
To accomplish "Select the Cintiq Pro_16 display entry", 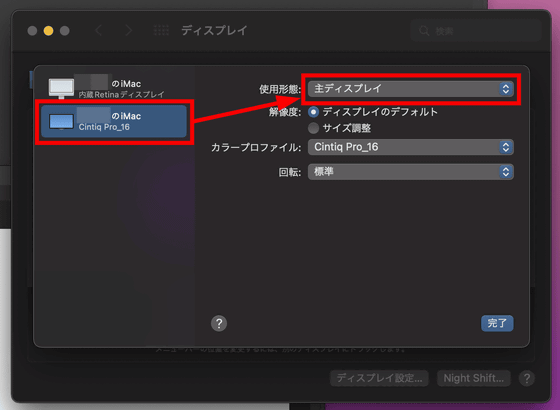I will (114, 121).
